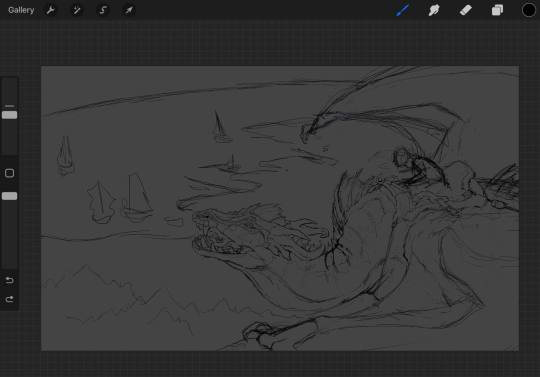Screen dimensions: 540x377
Task: Undo the last stroke
Action: (x=9, y=280)
